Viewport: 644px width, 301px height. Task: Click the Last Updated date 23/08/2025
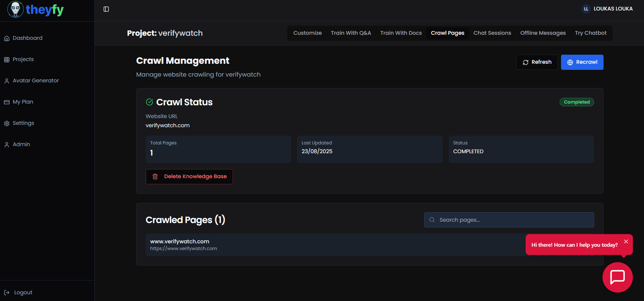(x=317, y=152)
